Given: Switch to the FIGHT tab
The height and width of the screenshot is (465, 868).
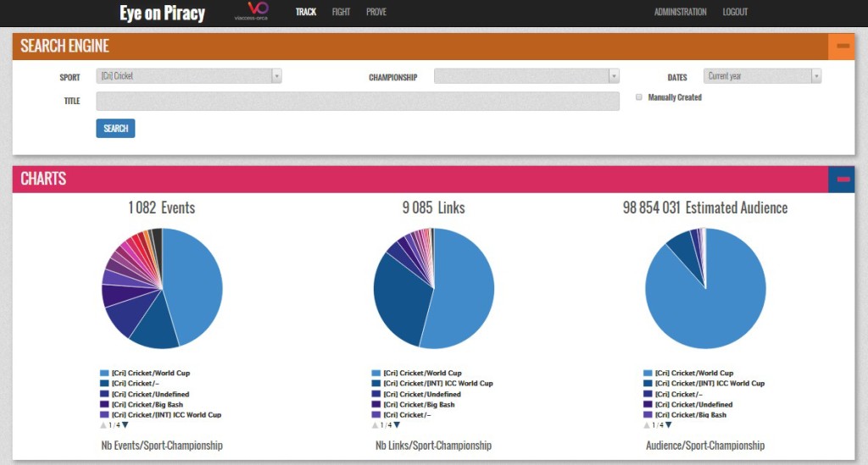Looking at the screenshot, I should click(341, 12).
